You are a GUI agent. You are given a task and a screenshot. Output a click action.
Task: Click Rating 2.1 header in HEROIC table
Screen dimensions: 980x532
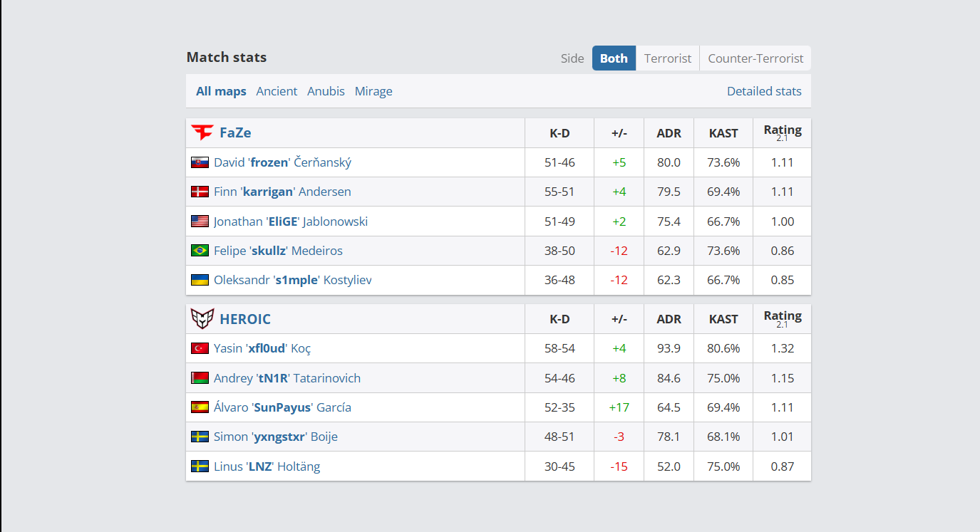pos(783,318)
